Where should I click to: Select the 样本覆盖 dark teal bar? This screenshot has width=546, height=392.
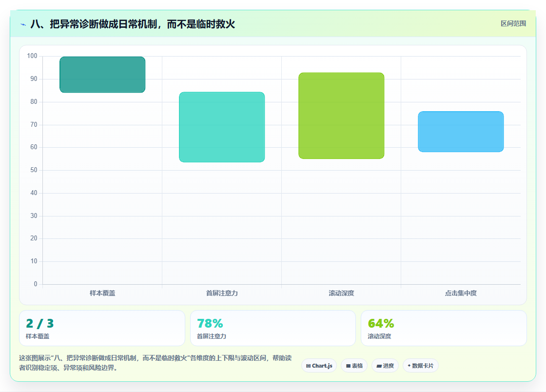tap(102, 75)
